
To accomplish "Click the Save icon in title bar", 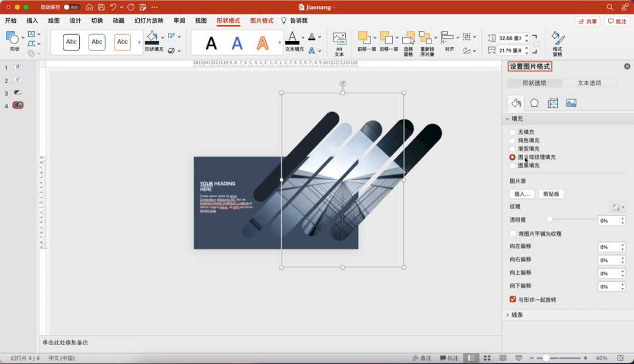I will 101,7.
